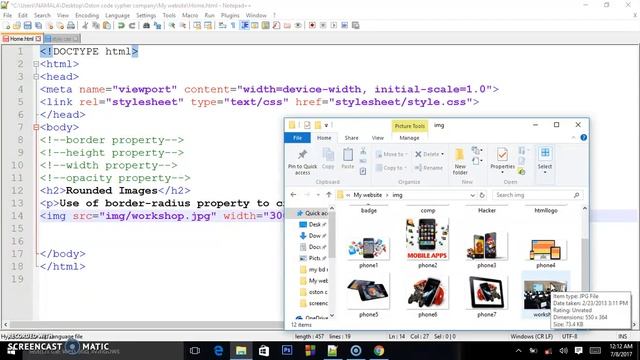Click the Refresh button beside address bar
The width and height of the screenshot is (640, 360).
[482, 195]
